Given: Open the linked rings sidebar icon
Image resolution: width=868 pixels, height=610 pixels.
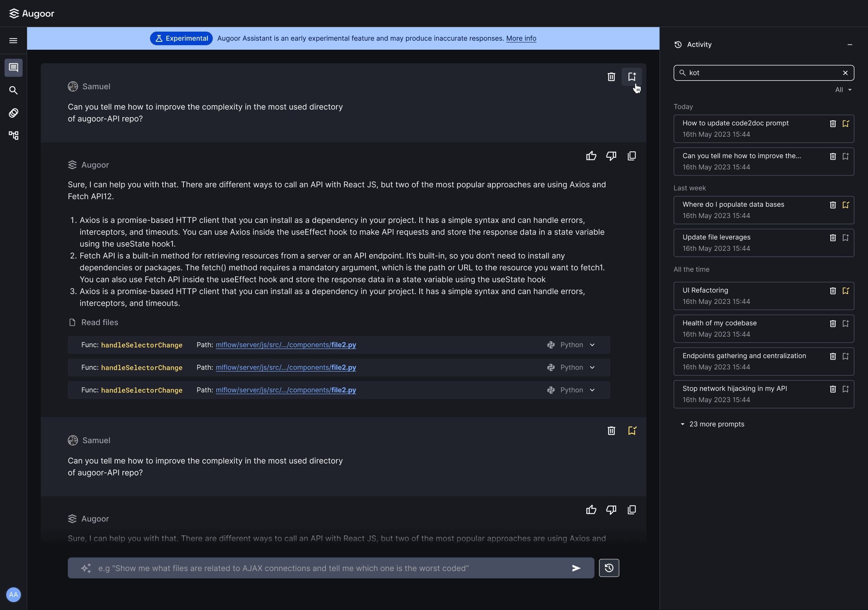Looking at the screenshot, I should (13, 113).
